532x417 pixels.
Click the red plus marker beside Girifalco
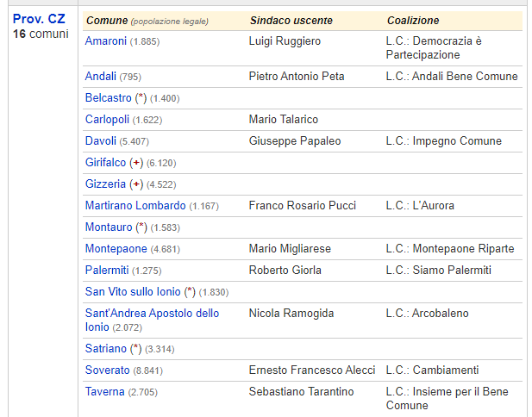coord(136,163)
